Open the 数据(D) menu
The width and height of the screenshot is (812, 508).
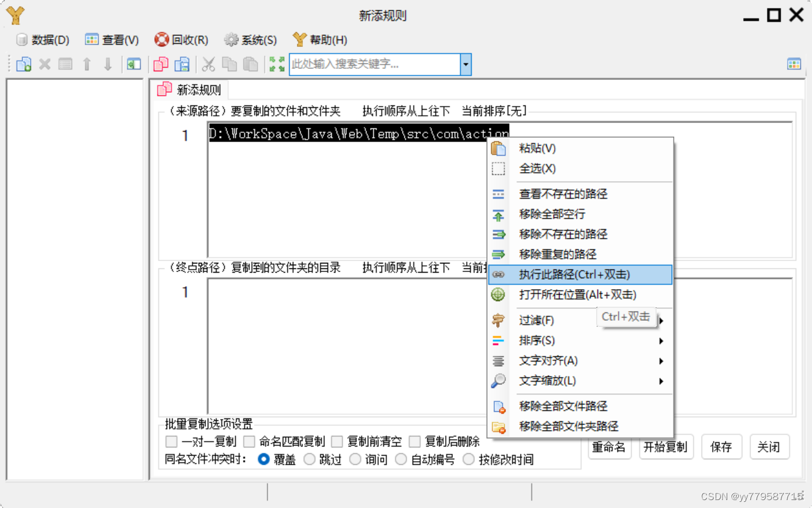click(x=43, y=40)
